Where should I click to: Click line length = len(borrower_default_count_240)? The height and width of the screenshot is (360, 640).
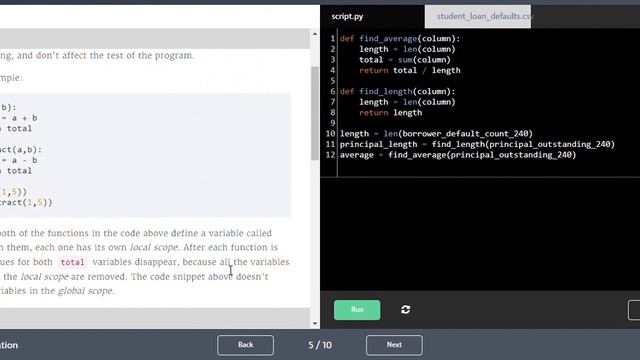[436, 134]
